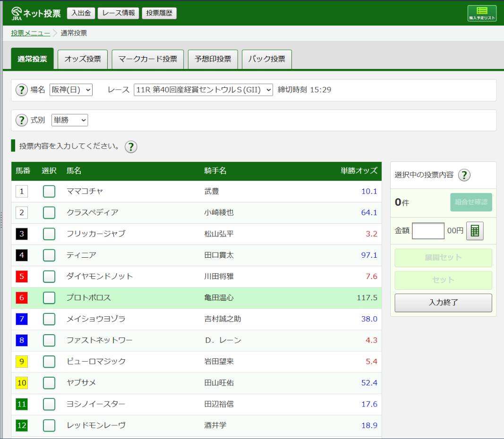Click odds value 52.4 for ヤブサメ

[369, 383]
